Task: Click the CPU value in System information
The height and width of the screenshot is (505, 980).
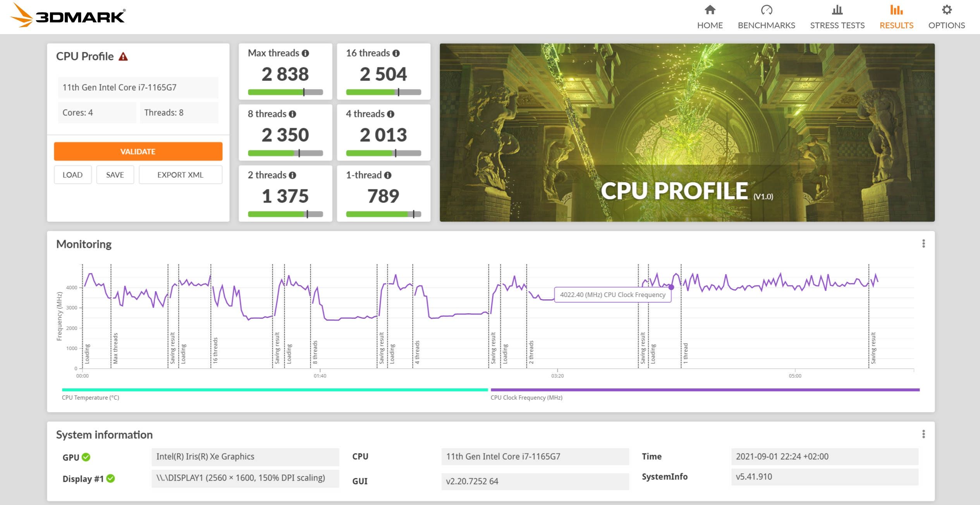Action: coord(535,457)
